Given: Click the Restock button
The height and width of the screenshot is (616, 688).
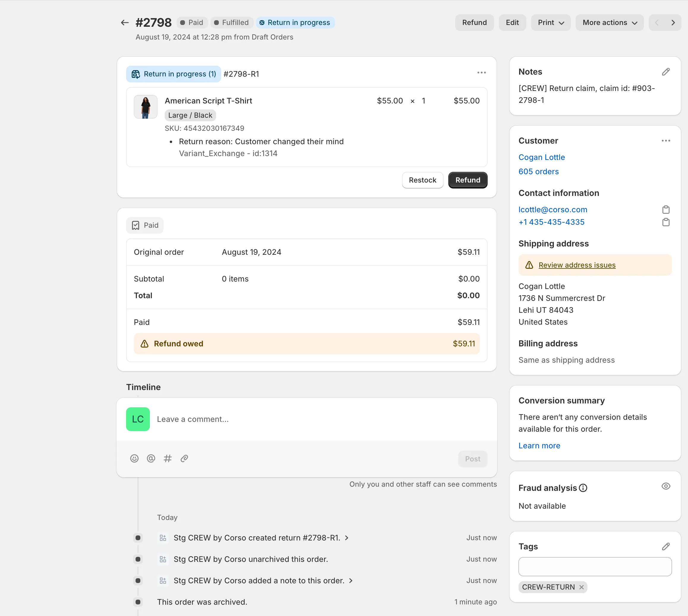Looking at the screenshot, I should [422, 180].
